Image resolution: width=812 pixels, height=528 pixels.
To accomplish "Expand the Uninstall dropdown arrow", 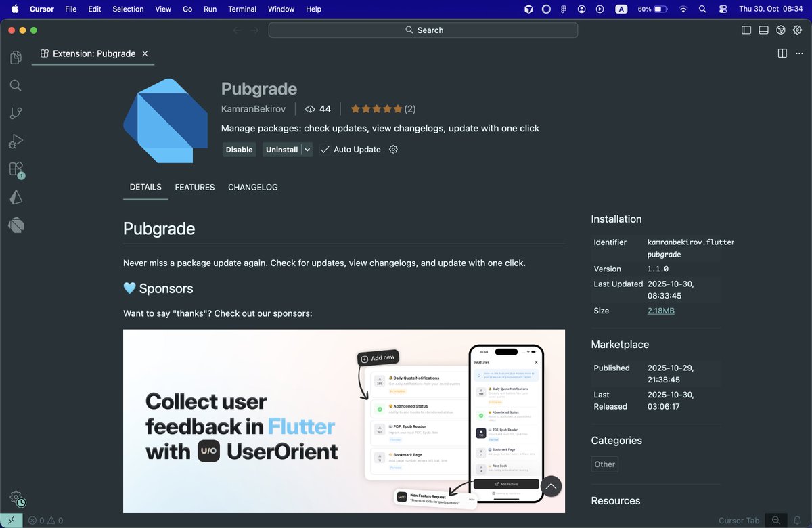I will click(307, 150).
